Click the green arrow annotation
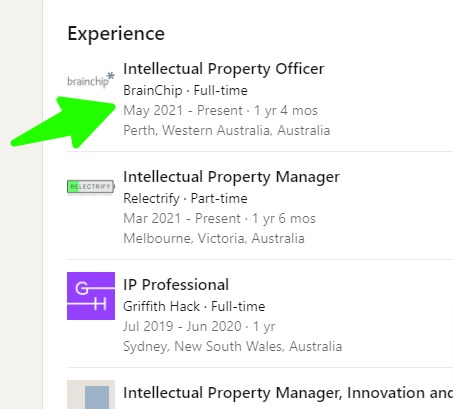453x409 pixels. click(63, 122)
